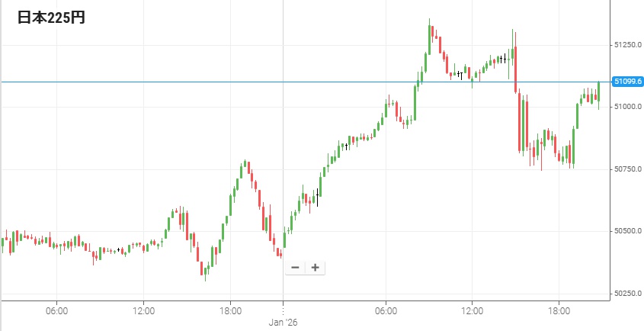The height and width of the screenshot is (331, 644).
Task: Click the 日本225円 chart title
Action: click(51, 18)
